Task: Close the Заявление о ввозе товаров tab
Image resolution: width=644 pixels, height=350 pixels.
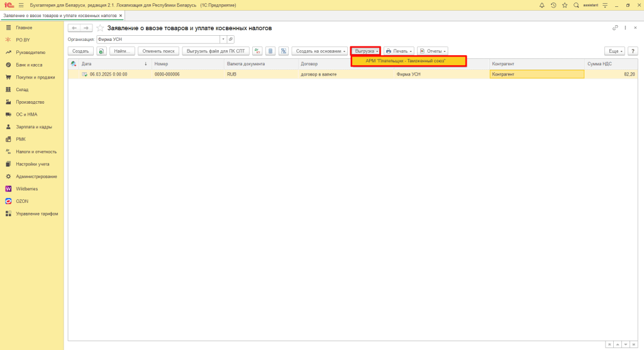Action: tap(121, 14)
